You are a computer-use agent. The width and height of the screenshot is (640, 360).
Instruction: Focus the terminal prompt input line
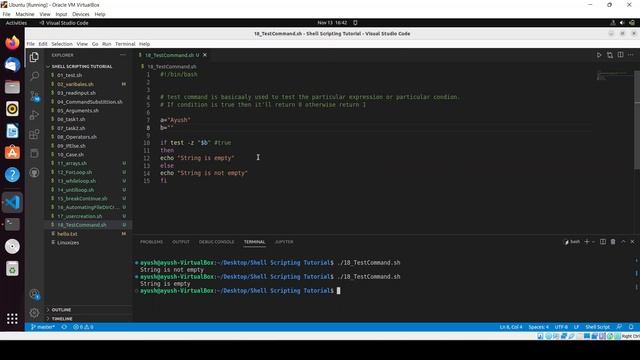338,291
